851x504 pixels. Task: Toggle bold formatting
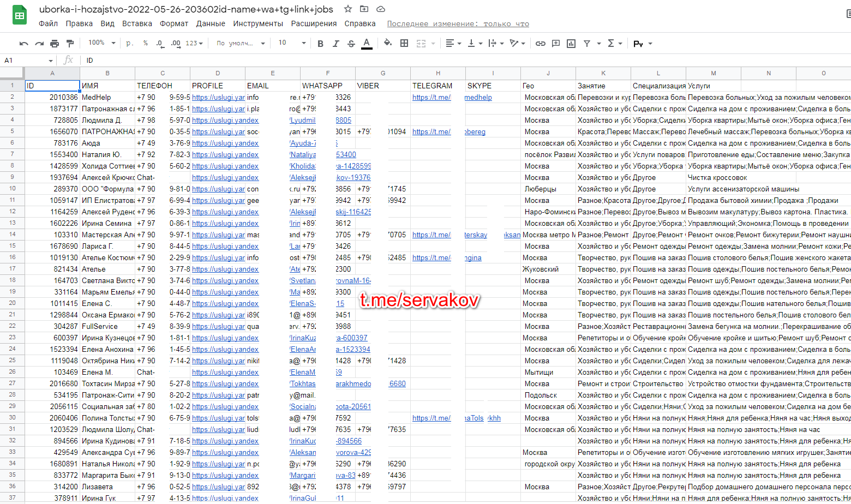320,43
